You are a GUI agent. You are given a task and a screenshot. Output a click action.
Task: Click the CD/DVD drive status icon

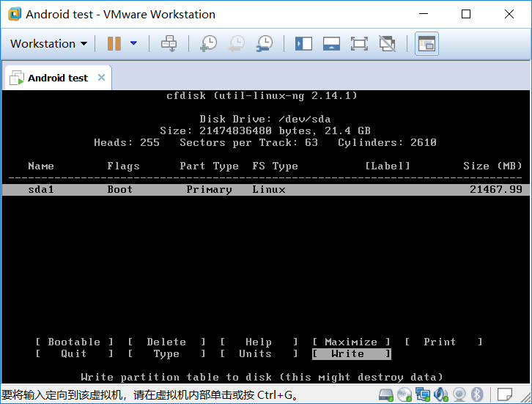coord(404,394)
